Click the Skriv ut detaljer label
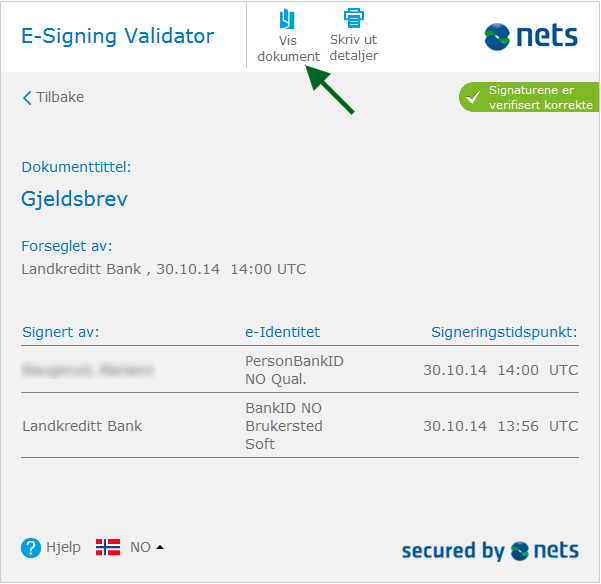This screenshot has height=584, width=601. (353, 48)
